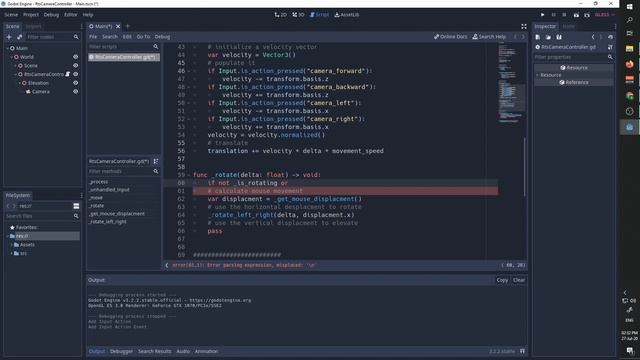Click Reference class button in Inspector
Viewport: 640px width, 360px height.
[x=573, y=82]
